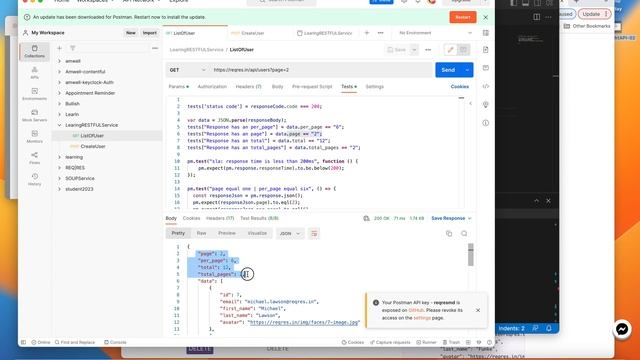Click the filter icon in collections sidebar
The height and width of the screenshot is (360, 640).
coord(73,48)
